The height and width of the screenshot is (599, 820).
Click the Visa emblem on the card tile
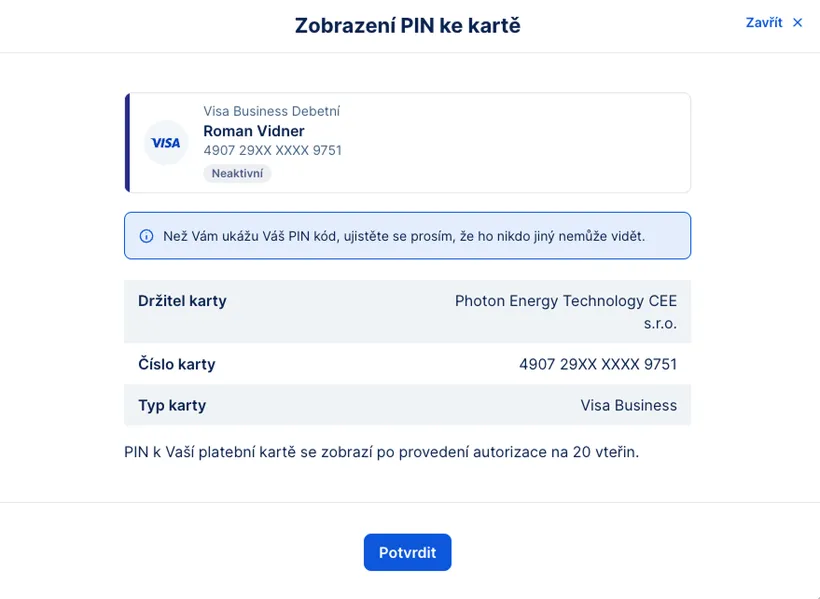pos(165,142)
